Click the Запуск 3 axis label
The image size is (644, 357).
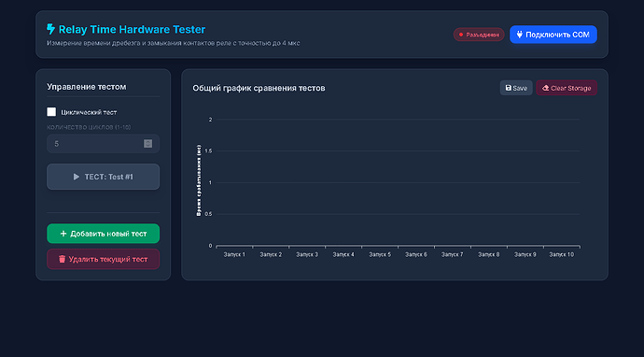click(307, 254)
